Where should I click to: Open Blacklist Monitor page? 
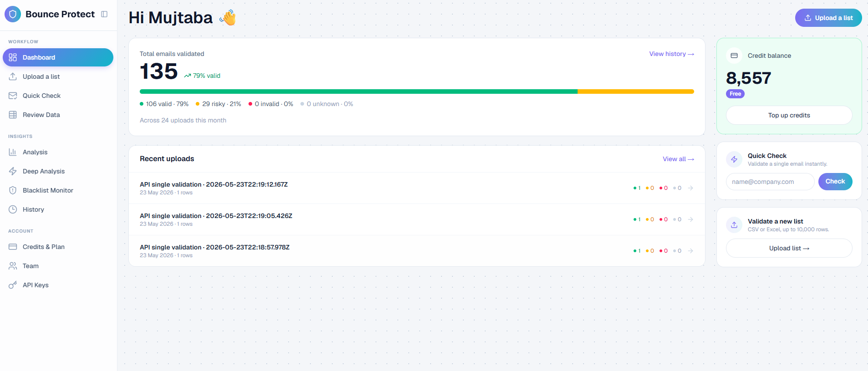[x=58, y=190]
